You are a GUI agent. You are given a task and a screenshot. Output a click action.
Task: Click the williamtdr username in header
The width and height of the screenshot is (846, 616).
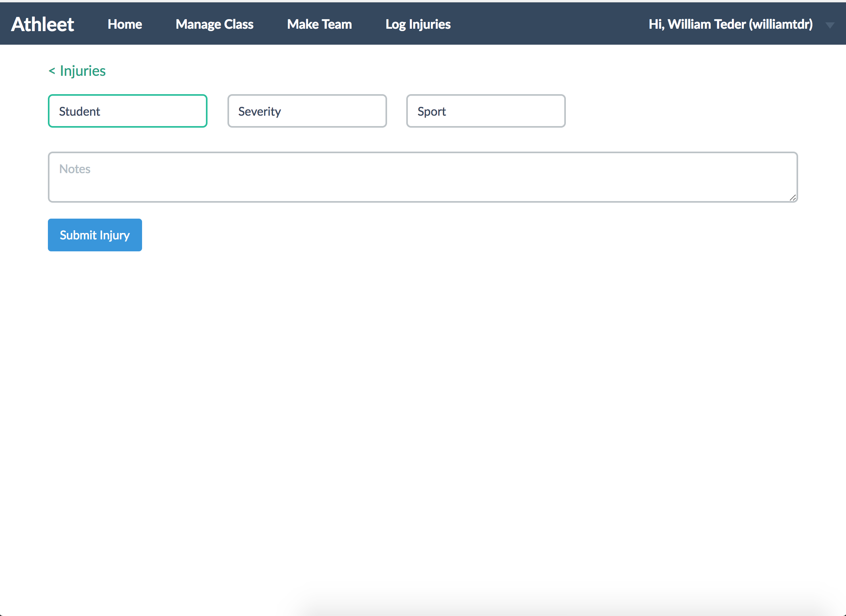[x=781, y=24]
